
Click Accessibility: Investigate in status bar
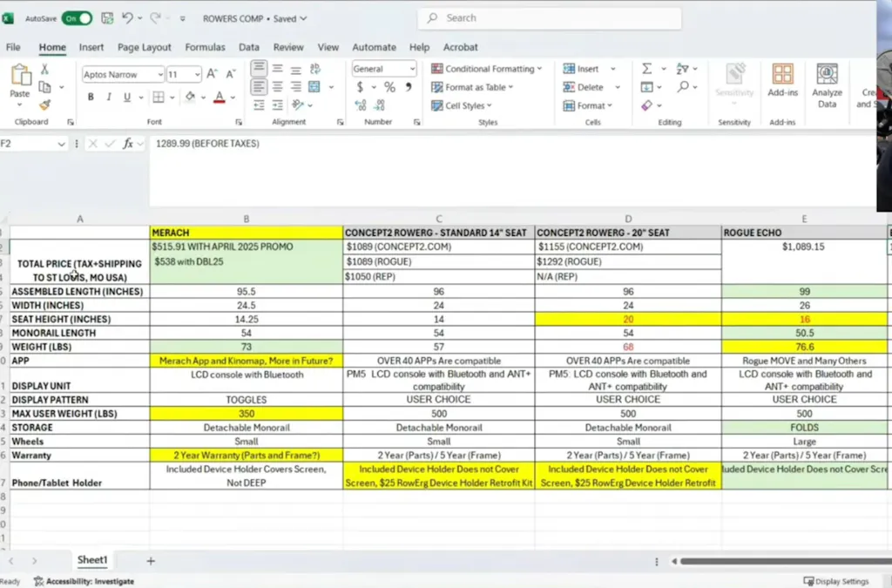84,581
